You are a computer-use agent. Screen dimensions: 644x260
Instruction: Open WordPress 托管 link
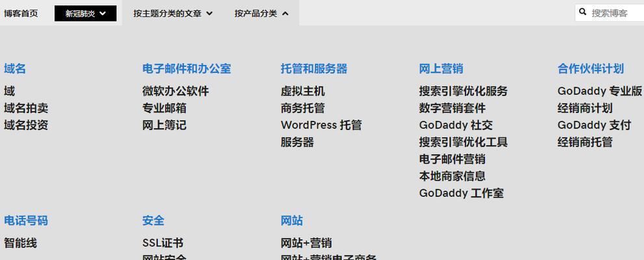point(321,125)
